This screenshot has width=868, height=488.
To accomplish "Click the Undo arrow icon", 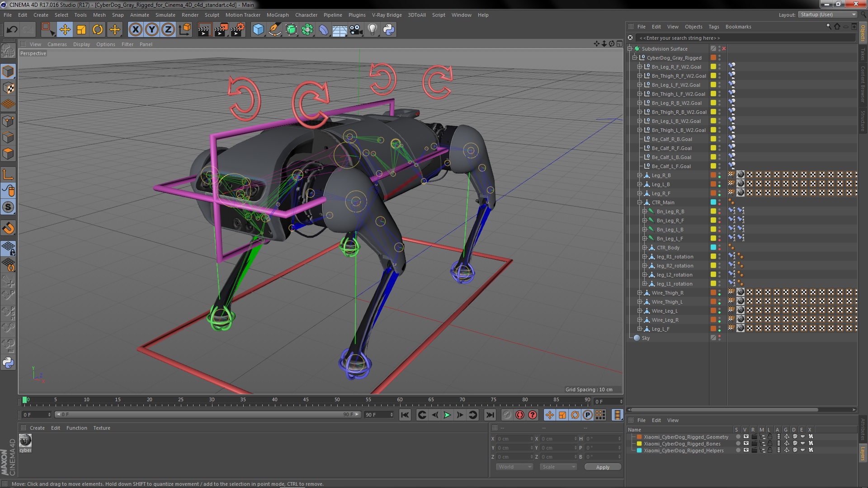I will (x=12, y=30).
